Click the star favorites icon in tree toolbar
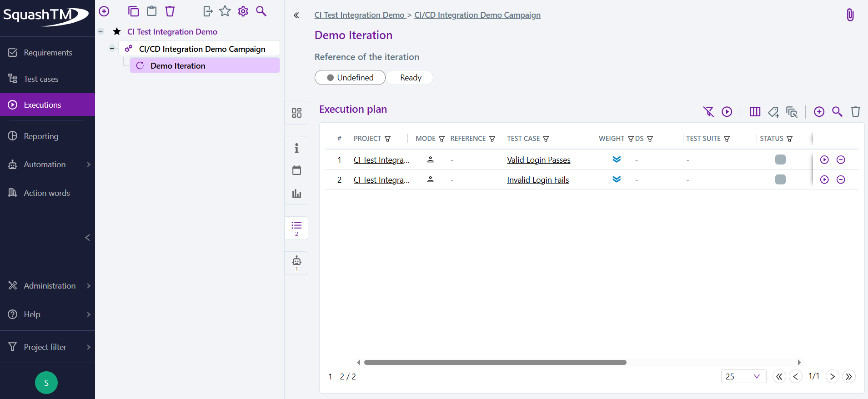The image size is (868, 399). pyautogui.click(x=225, y=11)
